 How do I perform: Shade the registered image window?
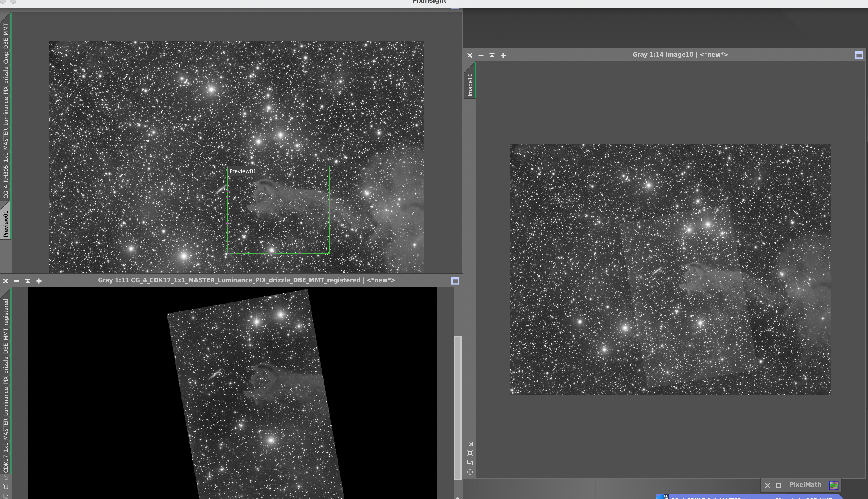point(28,281)
